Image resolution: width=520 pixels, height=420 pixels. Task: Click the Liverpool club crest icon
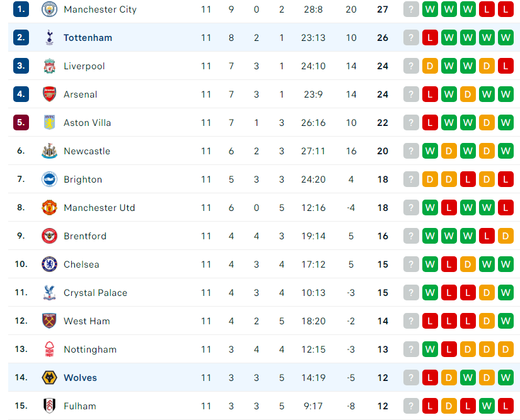click(x=49, y=66)
